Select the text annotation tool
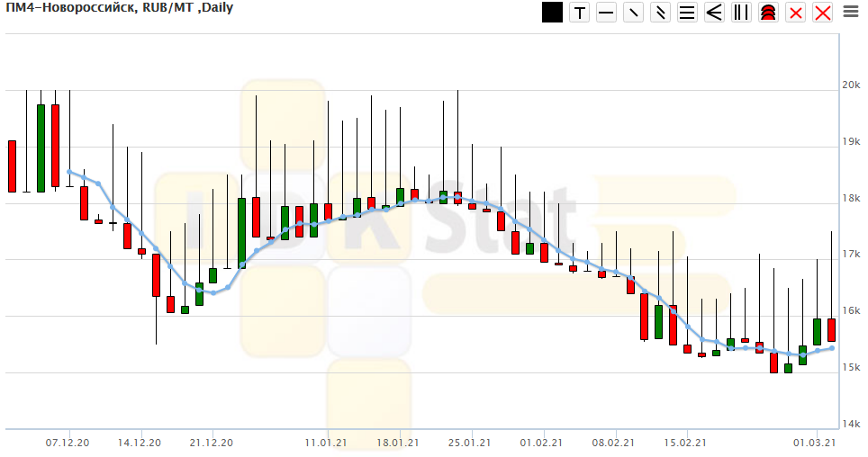Image resolution: width=868 pixels, height=457 pixels. [x=580, y=13]
